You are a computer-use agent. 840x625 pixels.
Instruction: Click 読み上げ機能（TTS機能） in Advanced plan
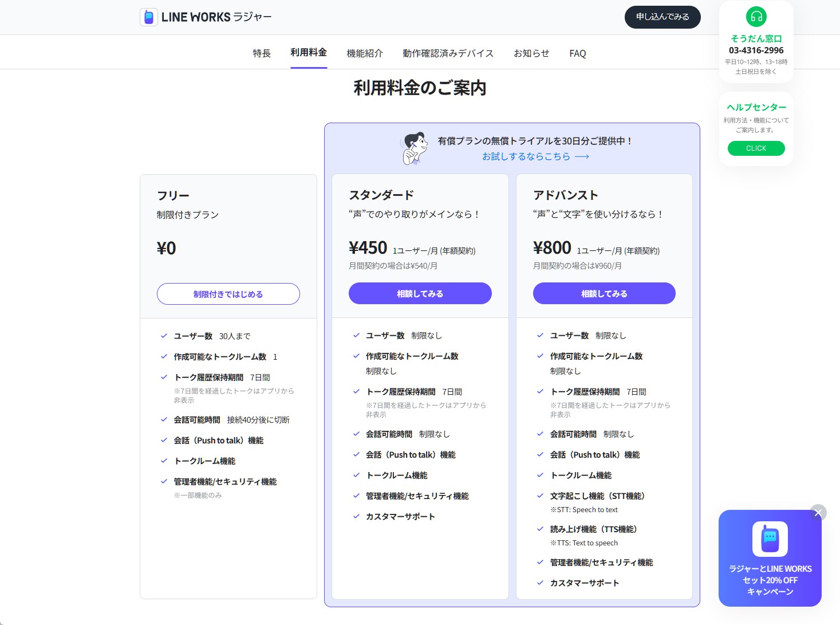(x=595, y=529)
